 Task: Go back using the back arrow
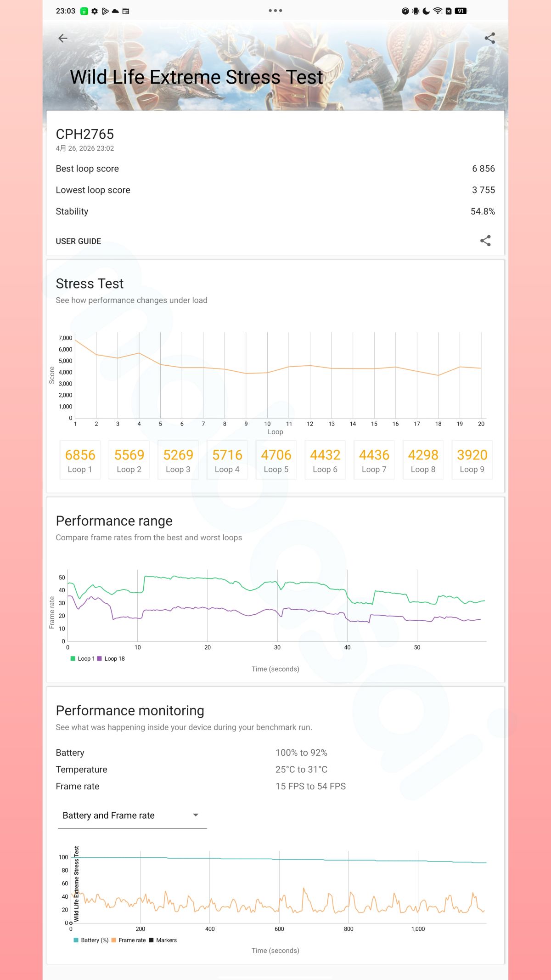coord(63,39)
